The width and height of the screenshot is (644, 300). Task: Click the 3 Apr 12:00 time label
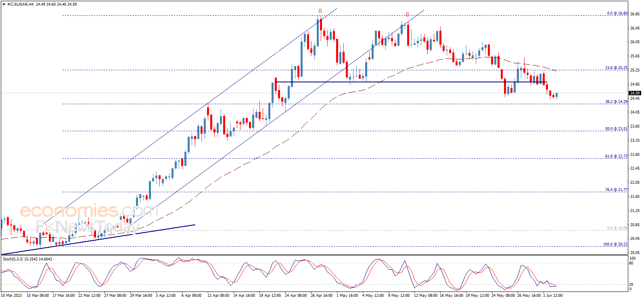click(165, 296)
